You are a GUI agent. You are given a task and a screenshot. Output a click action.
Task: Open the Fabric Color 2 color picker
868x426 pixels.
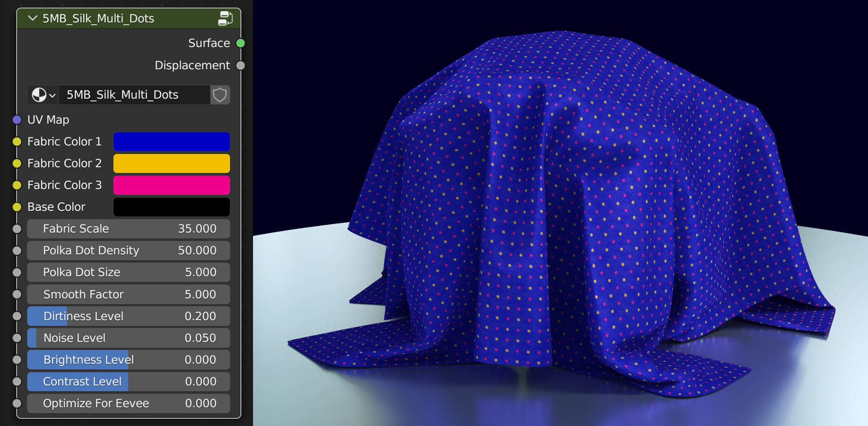tap(171, 163)
